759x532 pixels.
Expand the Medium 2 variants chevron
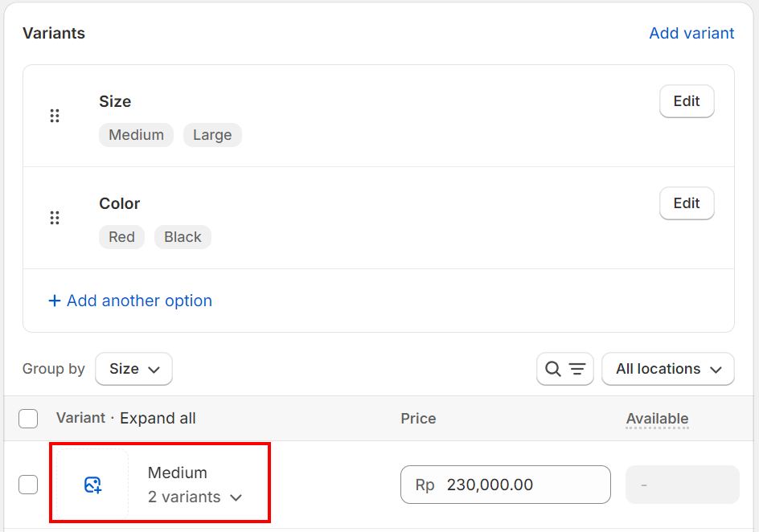pyautogui.click(x=236, y=497)
